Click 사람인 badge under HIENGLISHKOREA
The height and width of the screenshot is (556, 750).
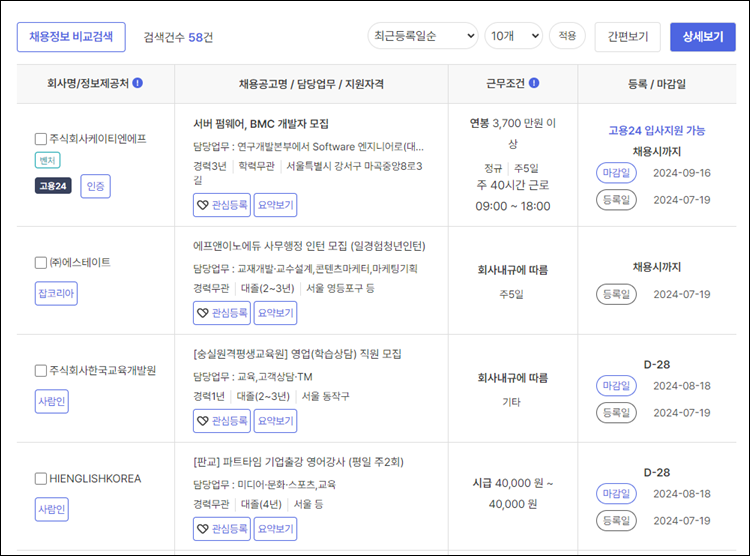click(52, 510)
